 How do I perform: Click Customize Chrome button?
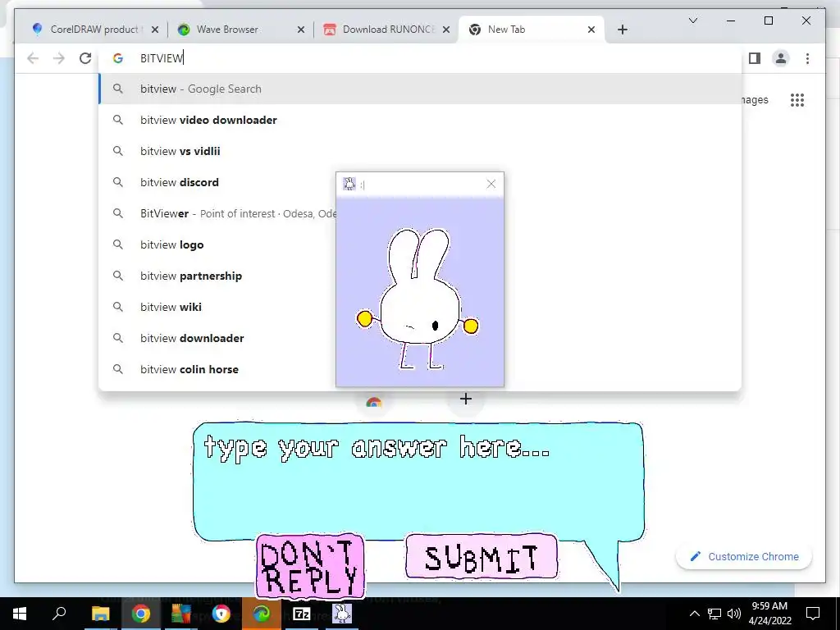click(x=744, y=557)
